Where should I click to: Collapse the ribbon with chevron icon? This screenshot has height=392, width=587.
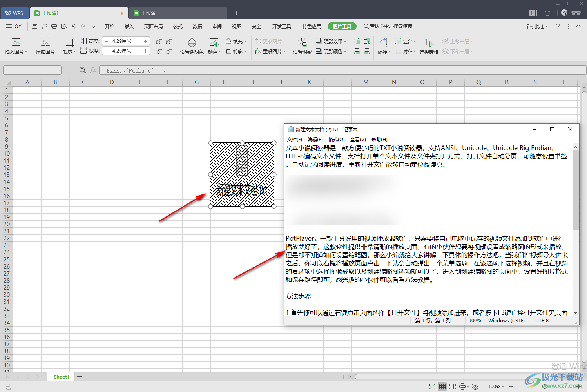coord(578,26)
